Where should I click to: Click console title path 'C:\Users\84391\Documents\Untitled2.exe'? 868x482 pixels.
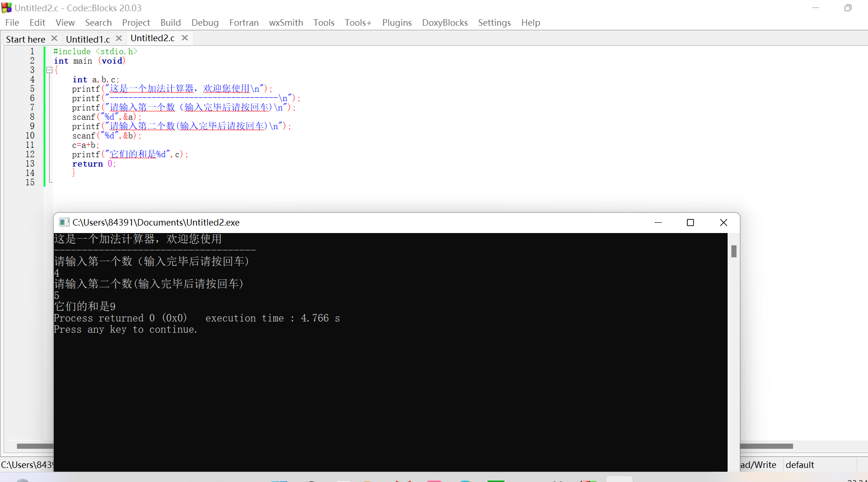tap(156, 222)
